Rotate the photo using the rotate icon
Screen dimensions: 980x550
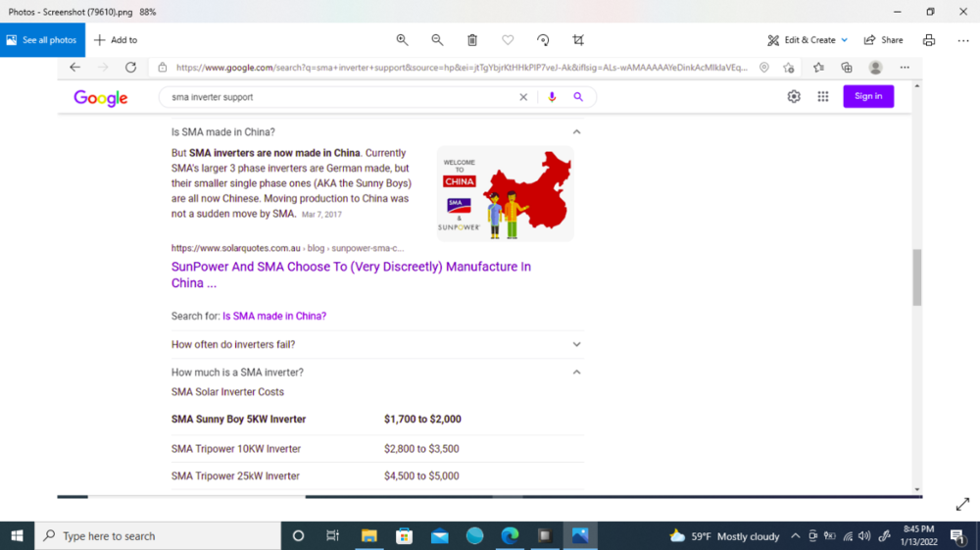pyautogui.click(x=543, y=40)
